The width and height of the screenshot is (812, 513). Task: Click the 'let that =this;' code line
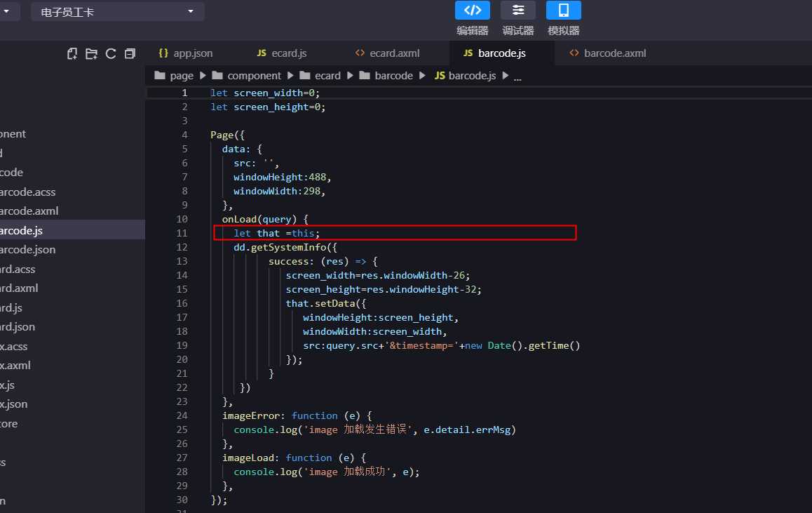click(x=276, y=233)
